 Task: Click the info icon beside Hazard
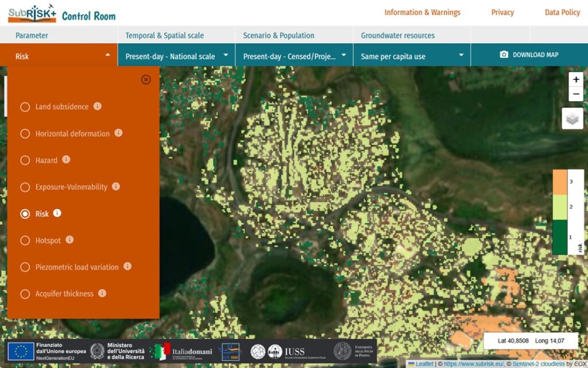tap(66, 160)
